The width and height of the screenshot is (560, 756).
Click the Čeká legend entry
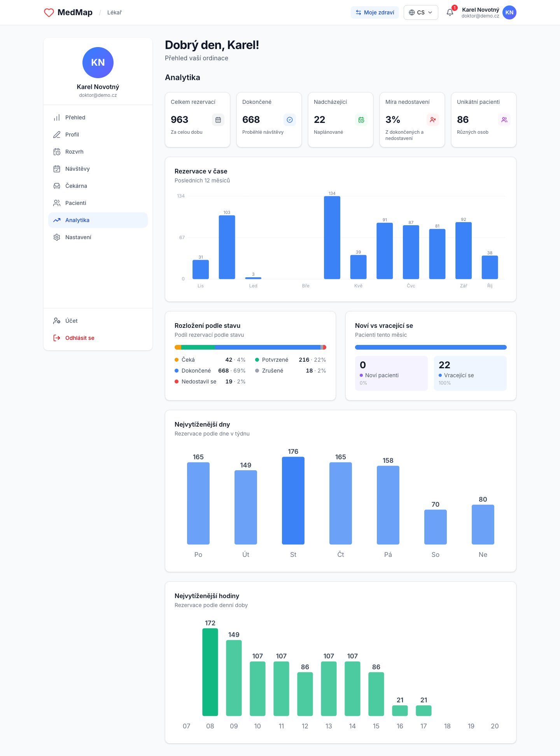coord(210,360)
